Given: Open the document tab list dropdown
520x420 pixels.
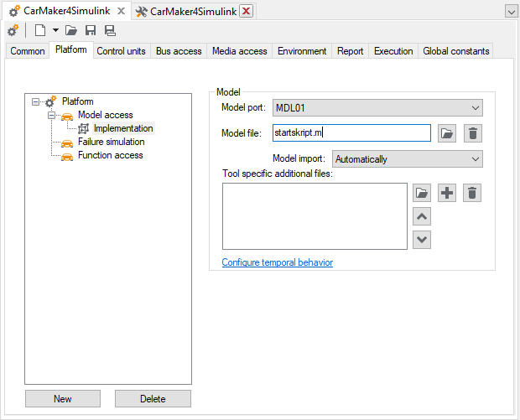Looking at the screenshot, I should (x=511, y=12).
